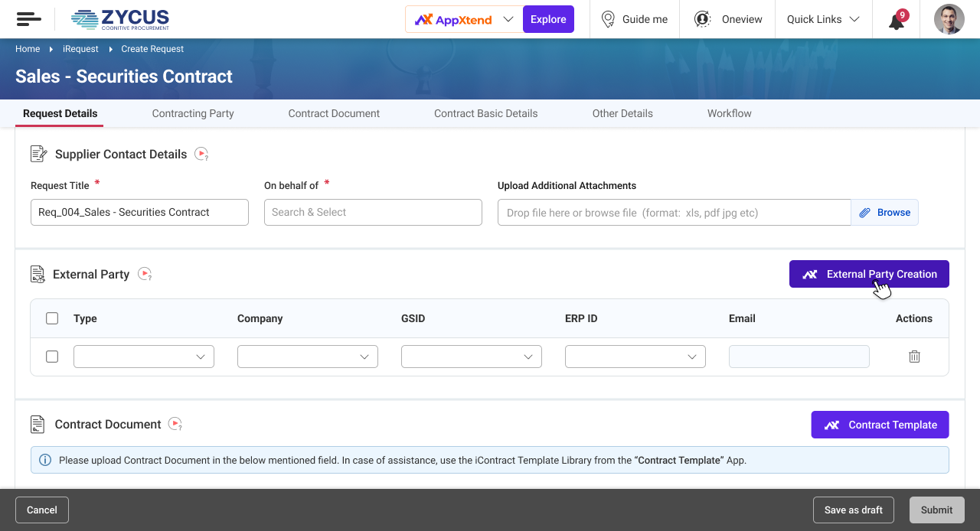Click the Guide me location pin icon

[x=608, y=19]
